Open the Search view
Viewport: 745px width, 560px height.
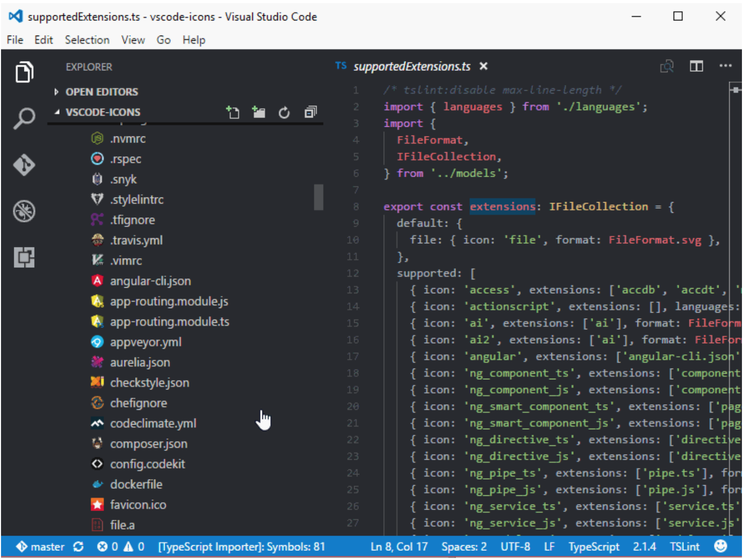[24, 118]
